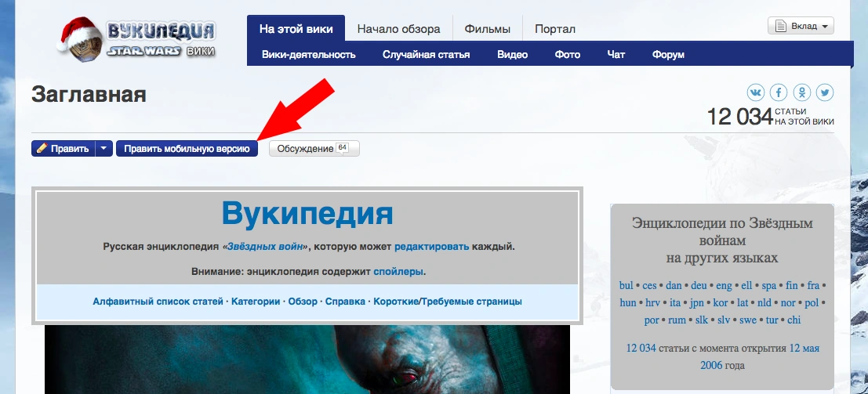Select the На этой вики tab
The height and width of the screenshot is (394, 868).
pos(296,29)
